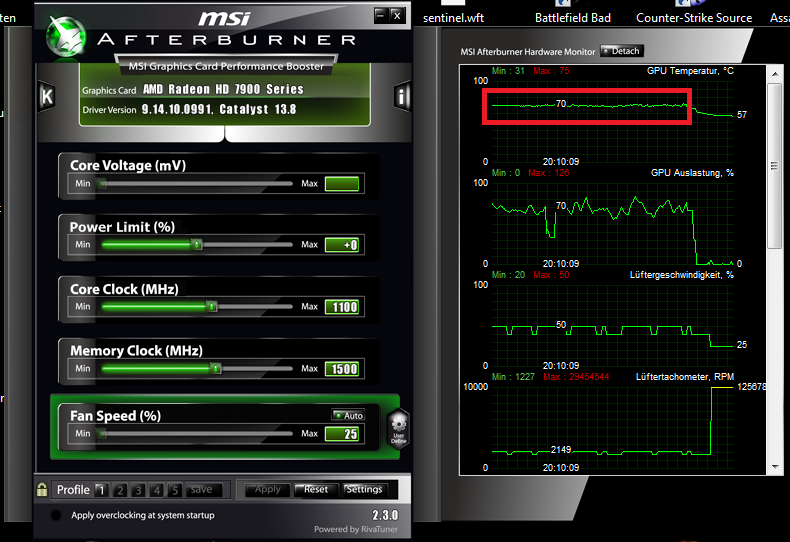The height and width of the screenshot is (542, 790).
Task: Select profile slot 3
Action: 138,490
